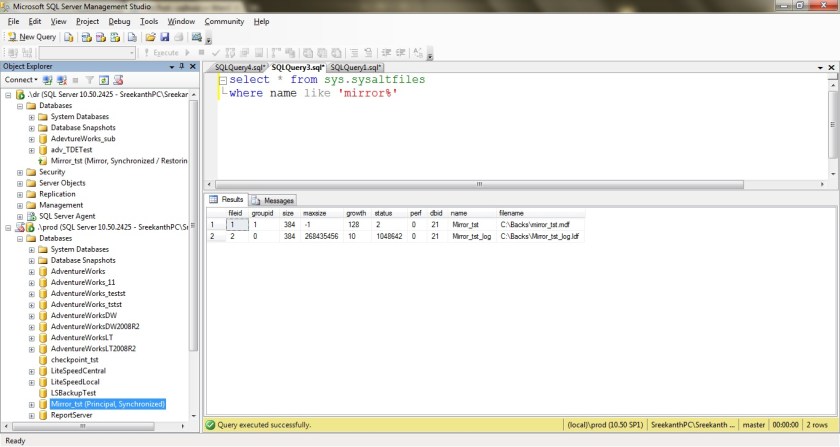Collapse the .\dr server Databases node
840x447 pixels.
(x=20, y=105)
